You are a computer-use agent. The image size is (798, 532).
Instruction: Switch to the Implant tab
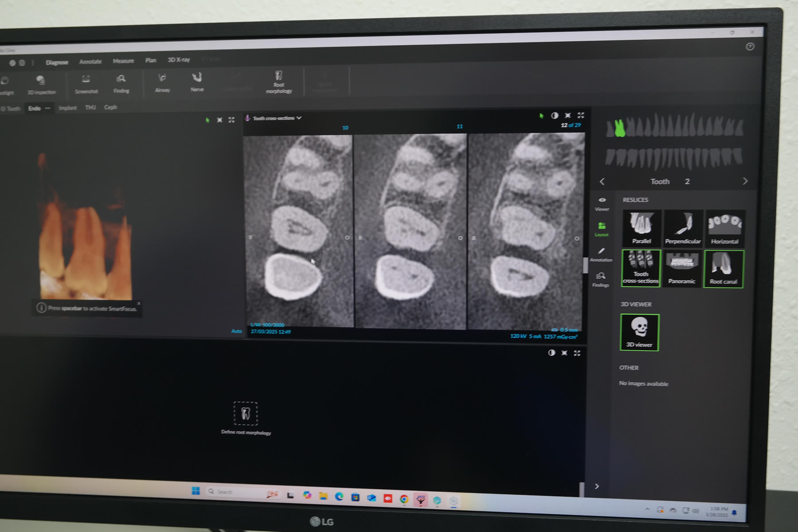(x=67, y=108)
